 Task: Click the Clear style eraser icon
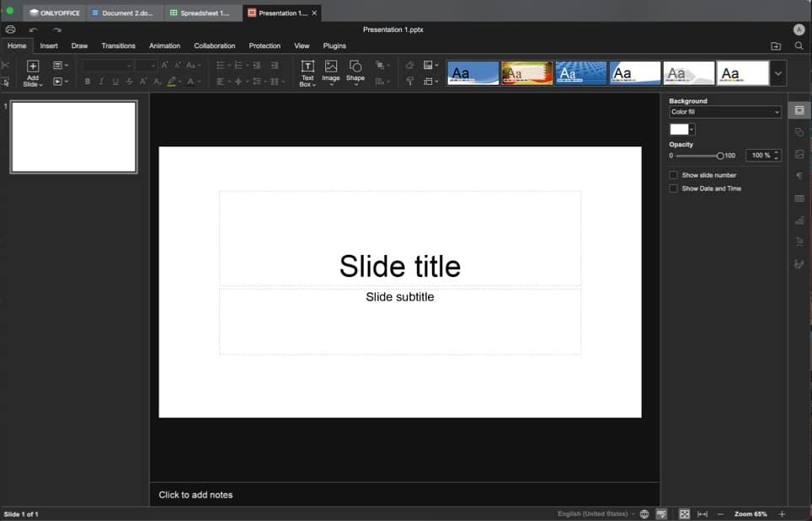[x=409, y=65]
